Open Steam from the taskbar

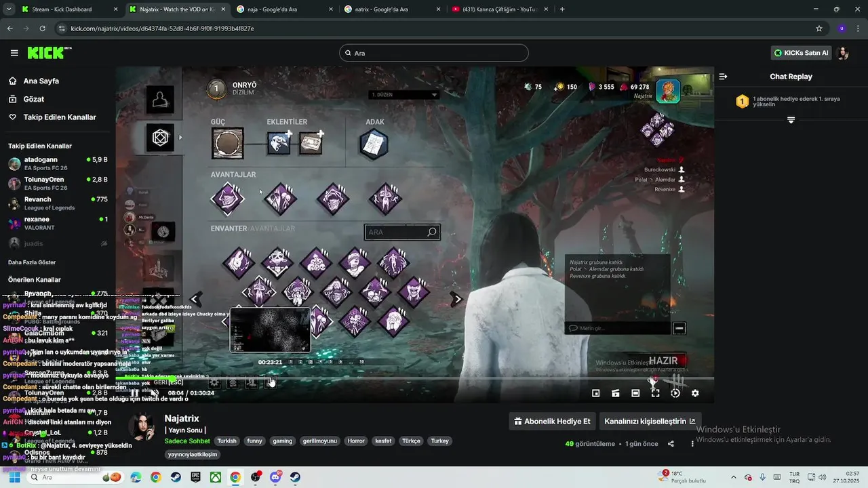click(176, 477)
